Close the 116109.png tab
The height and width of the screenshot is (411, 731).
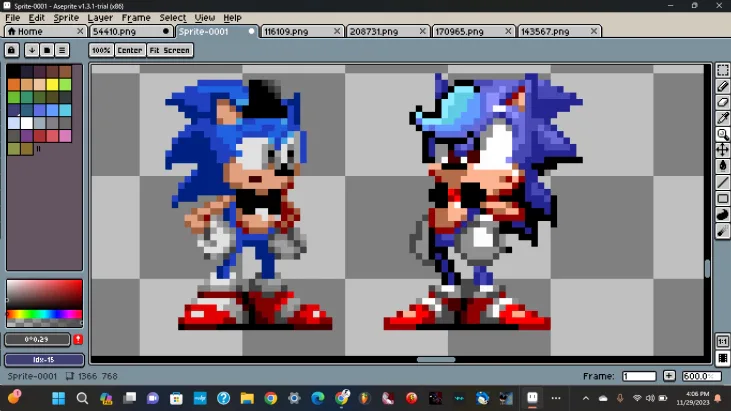coord(337,31)
